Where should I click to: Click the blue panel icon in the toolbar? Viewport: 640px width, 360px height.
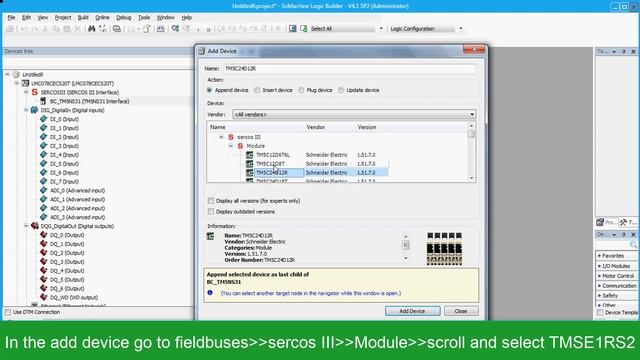(x=292, y=29)
